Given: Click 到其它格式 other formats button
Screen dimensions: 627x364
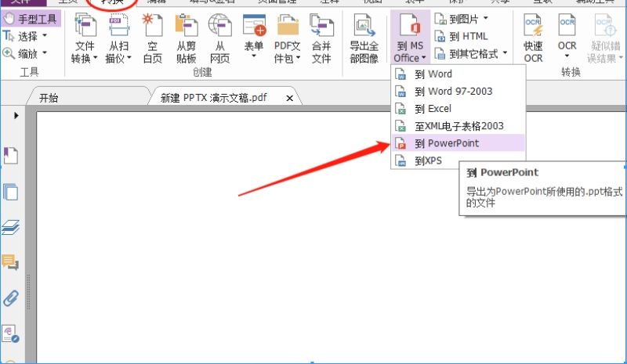Looking at the screenshot, I should [466, 53].
